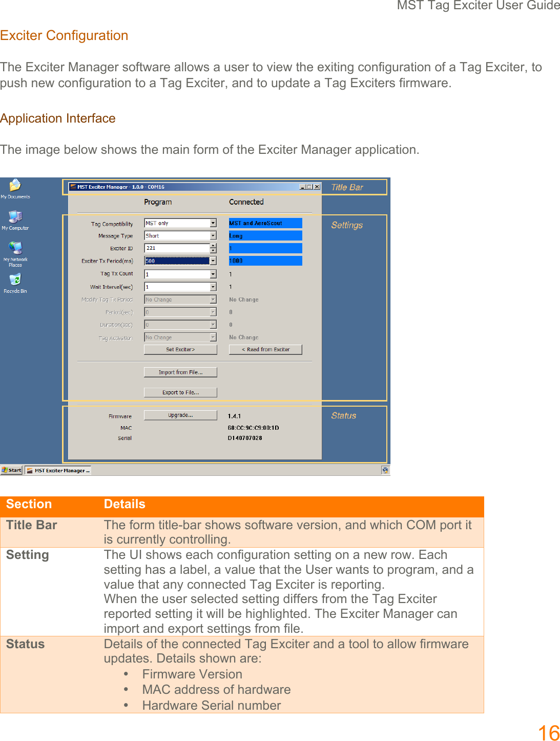Open the Message Type dropdown

point(213,235)
